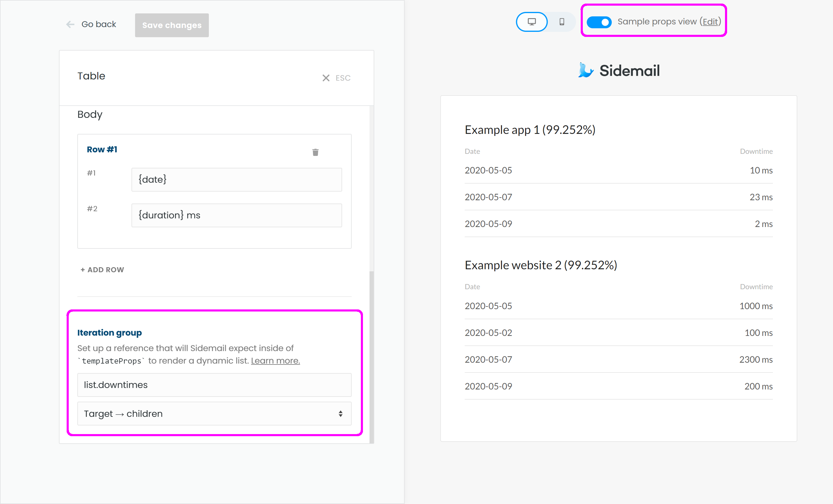Screen dimensions: 833x504
Task: Open the Learn more link
Action: 275,361
